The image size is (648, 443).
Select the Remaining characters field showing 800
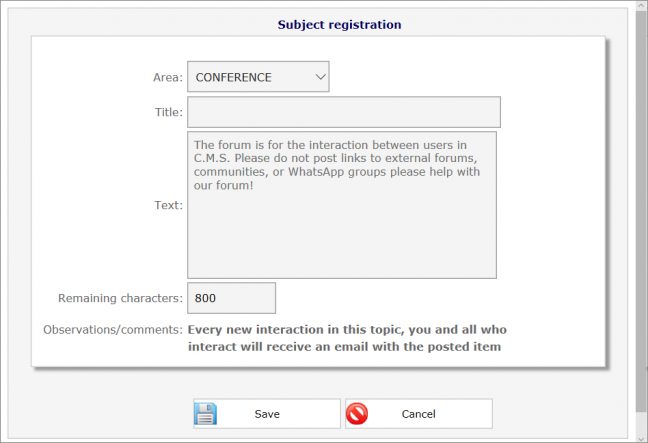231,298
